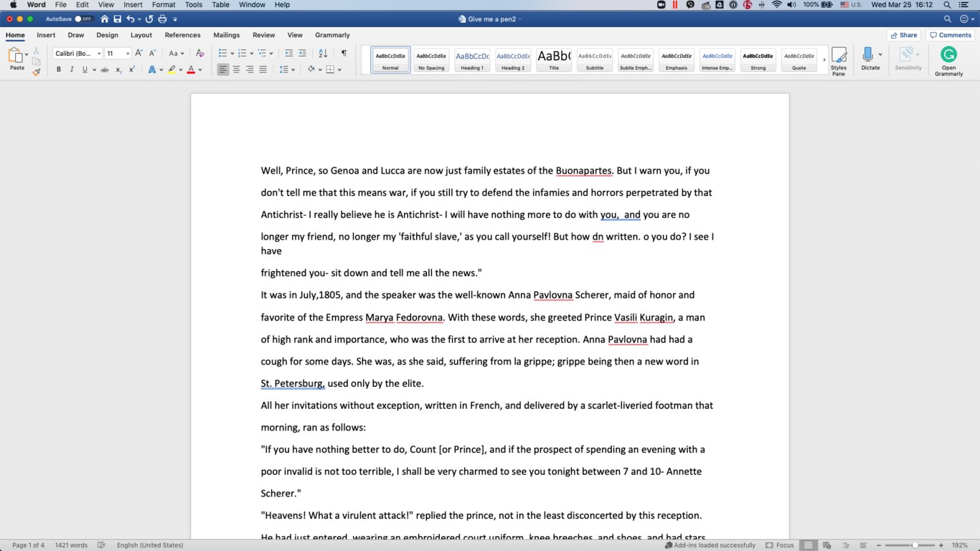Open the line spacing dropdown

[x=287, y=70]
